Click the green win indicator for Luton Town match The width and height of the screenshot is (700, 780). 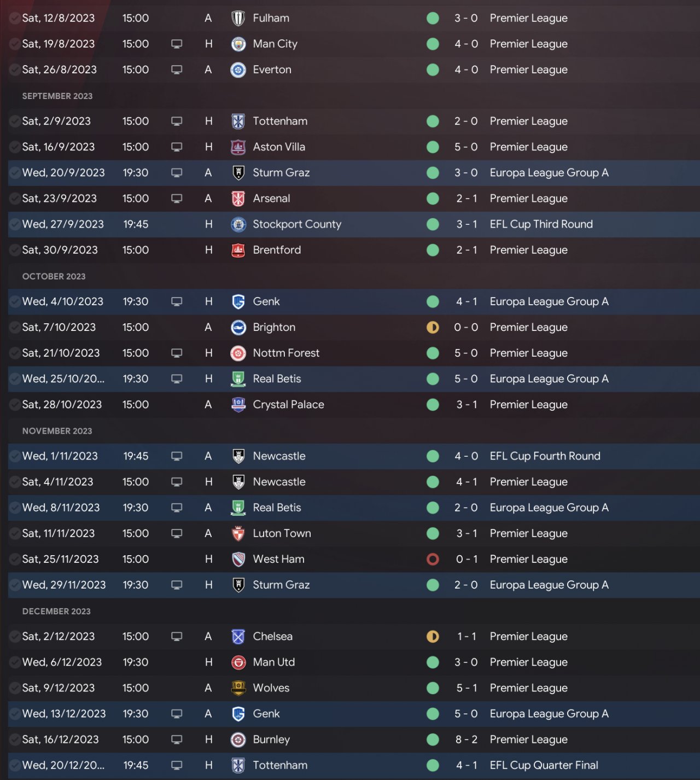pos(433,533)
